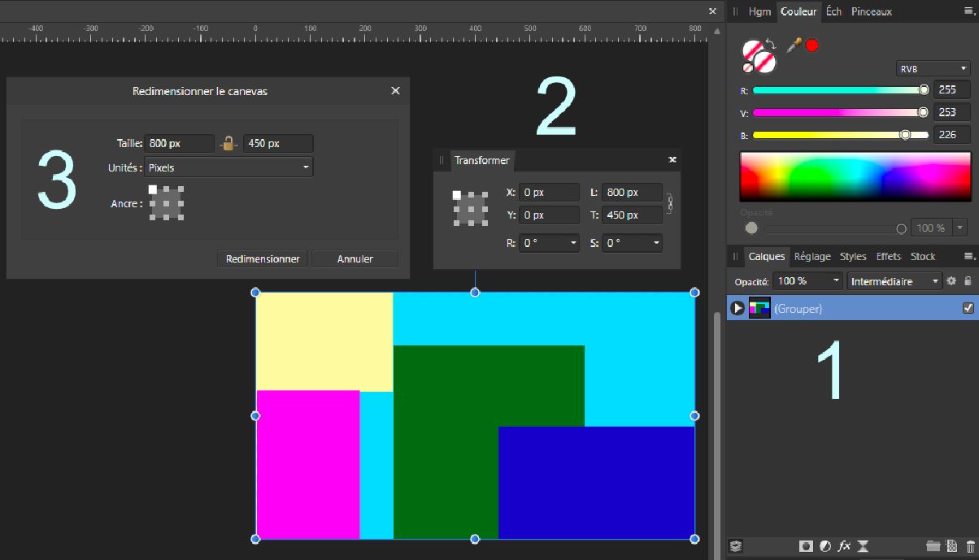
Task: Click the Transformer panel grip handle
Action: 442,160
